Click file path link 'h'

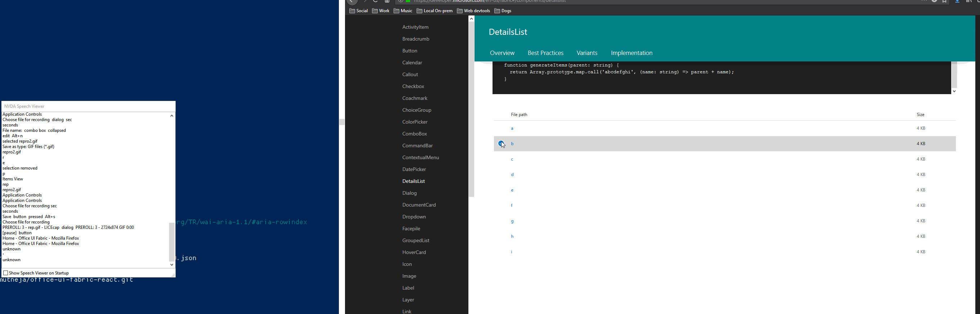(512, 236)
